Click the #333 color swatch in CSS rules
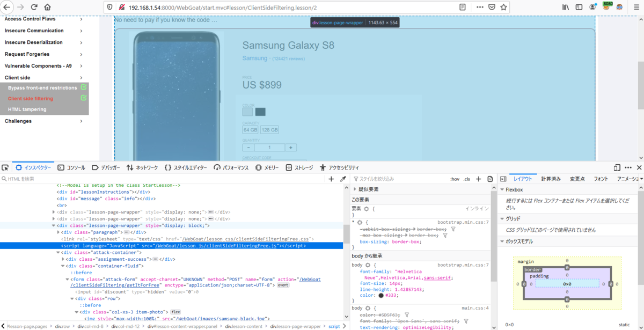Image resolution: width=644 pixels, height=330 pixels. point(380,295)
